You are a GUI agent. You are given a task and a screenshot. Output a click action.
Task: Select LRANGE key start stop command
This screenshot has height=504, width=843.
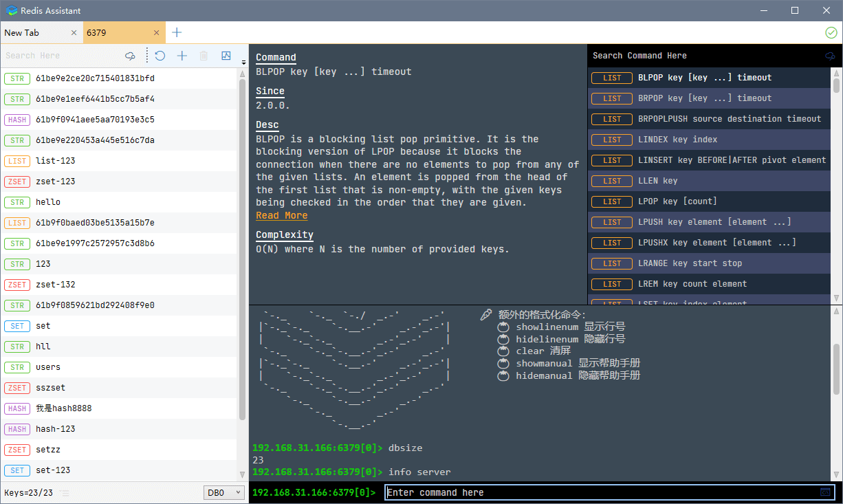(x=709, y=263)
